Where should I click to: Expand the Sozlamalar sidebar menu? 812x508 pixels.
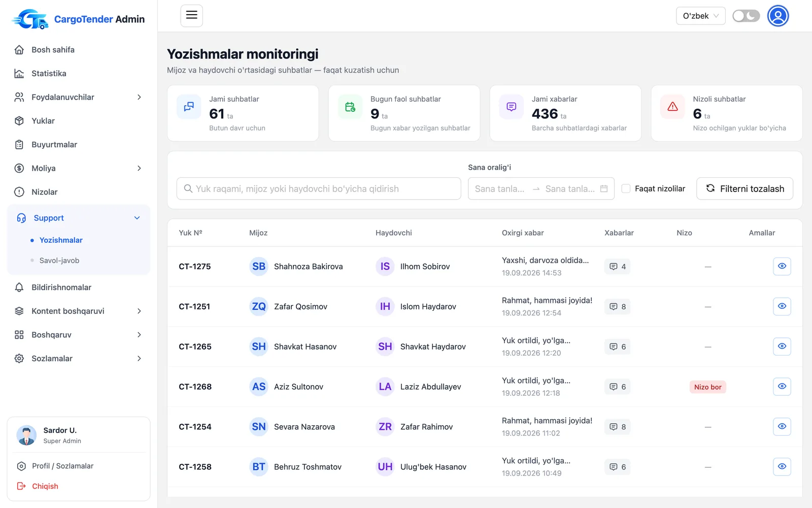[79, 359]
